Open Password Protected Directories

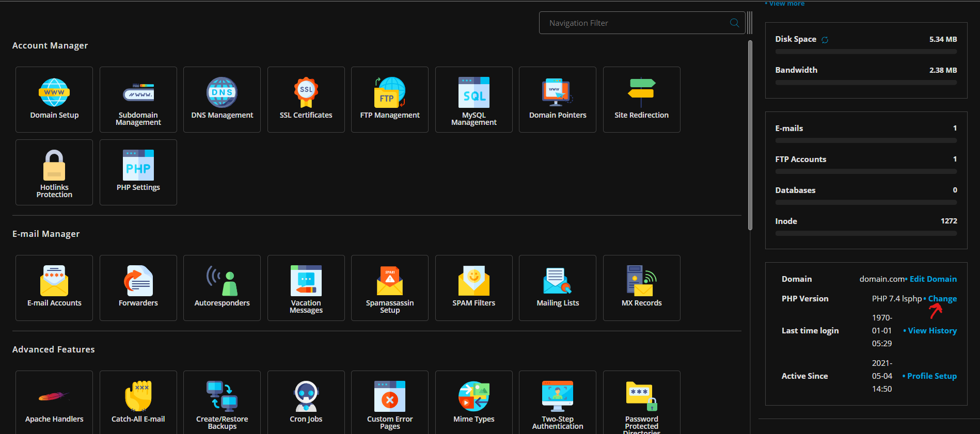(642, 403)
